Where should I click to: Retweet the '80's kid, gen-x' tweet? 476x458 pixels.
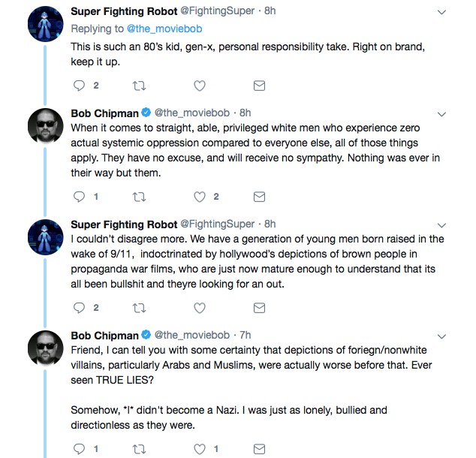[x=140, y=86]
